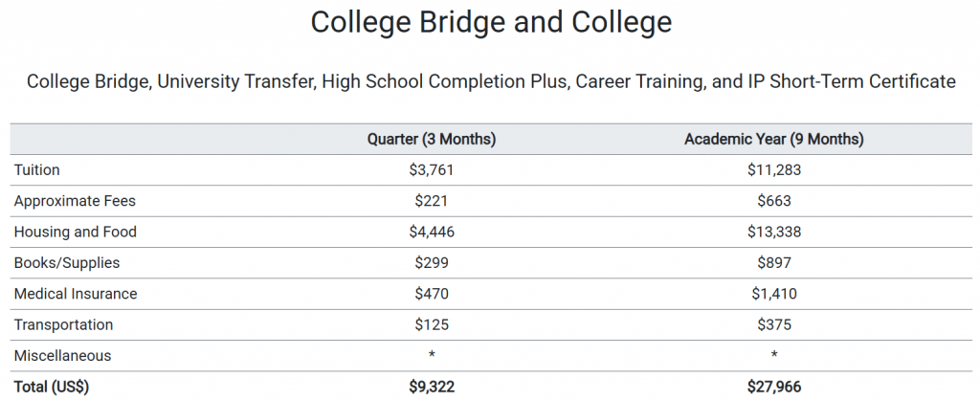
Task: Select the Total (US$) row label
Action: click(52, 387)
